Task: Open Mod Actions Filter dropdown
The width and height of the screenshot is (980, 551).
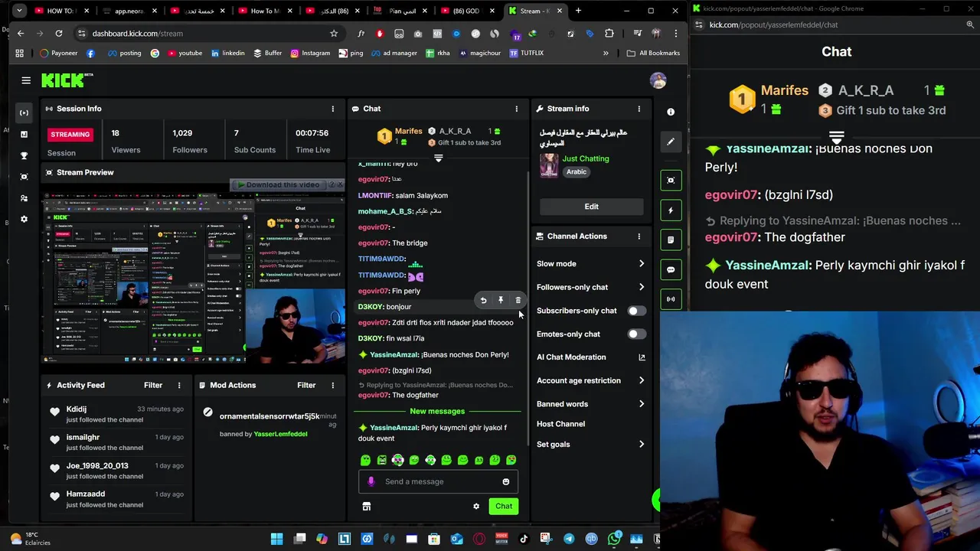Action: tap(306, 385)
